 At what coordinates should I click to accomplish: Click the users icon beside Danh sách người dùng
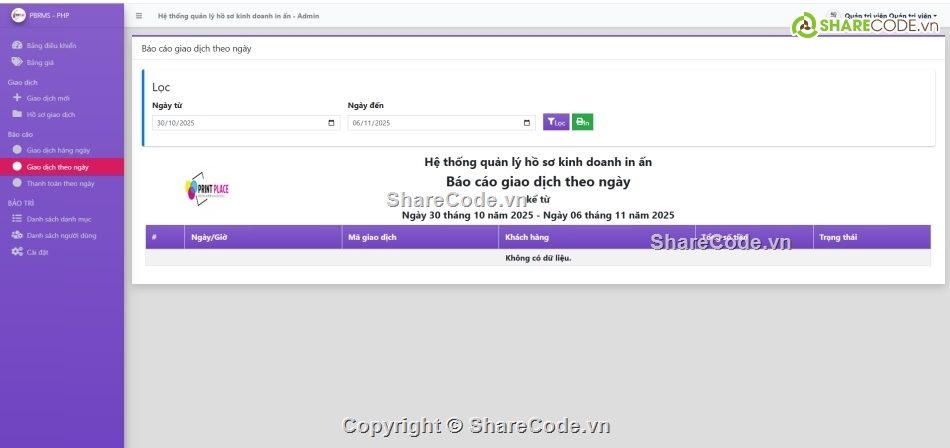(17, 235)
